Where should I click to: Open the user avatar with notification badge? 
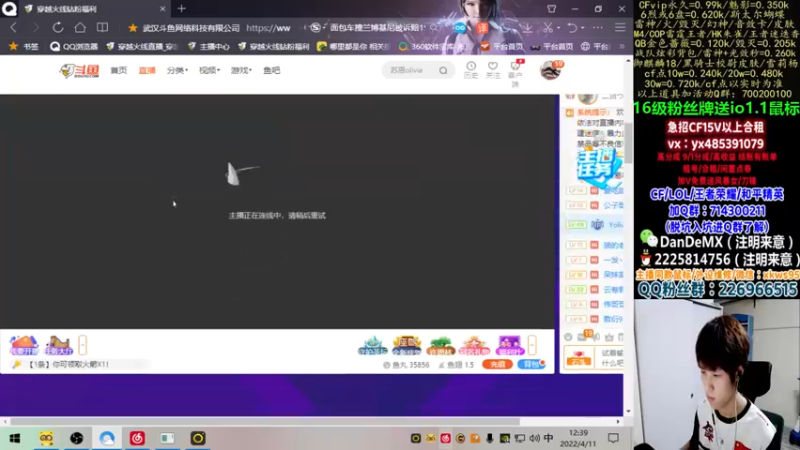tap(551, 70)
